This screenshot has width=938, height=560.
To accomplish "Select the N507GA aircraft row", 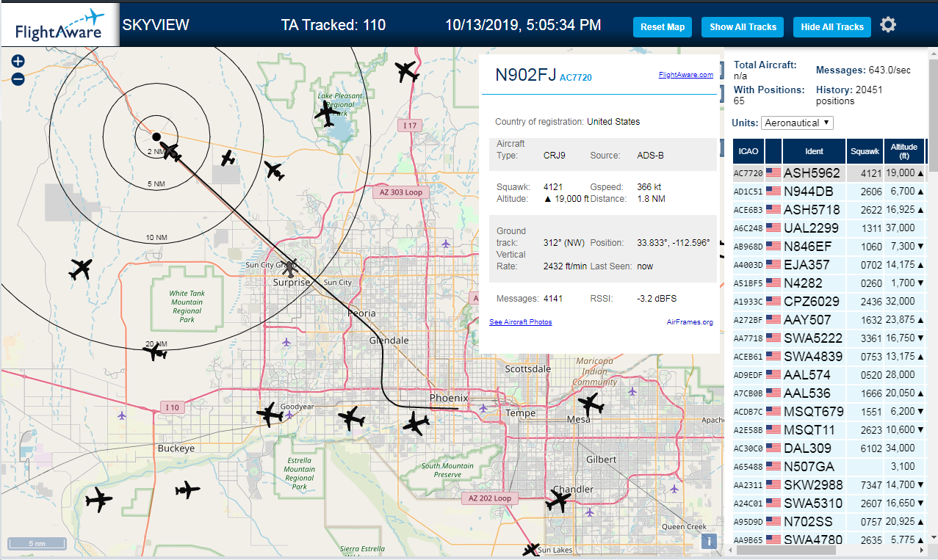I will [x=829, y=467].
